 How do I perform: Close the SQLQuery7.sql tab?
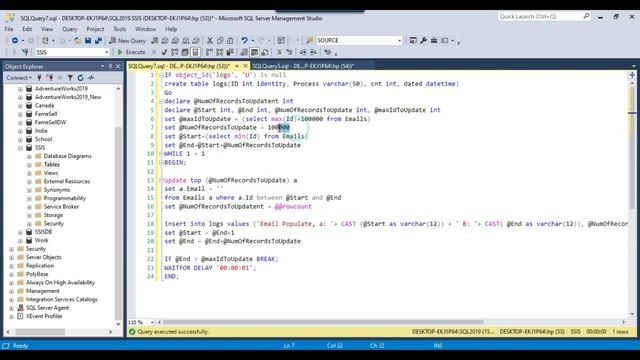(245, 66)
